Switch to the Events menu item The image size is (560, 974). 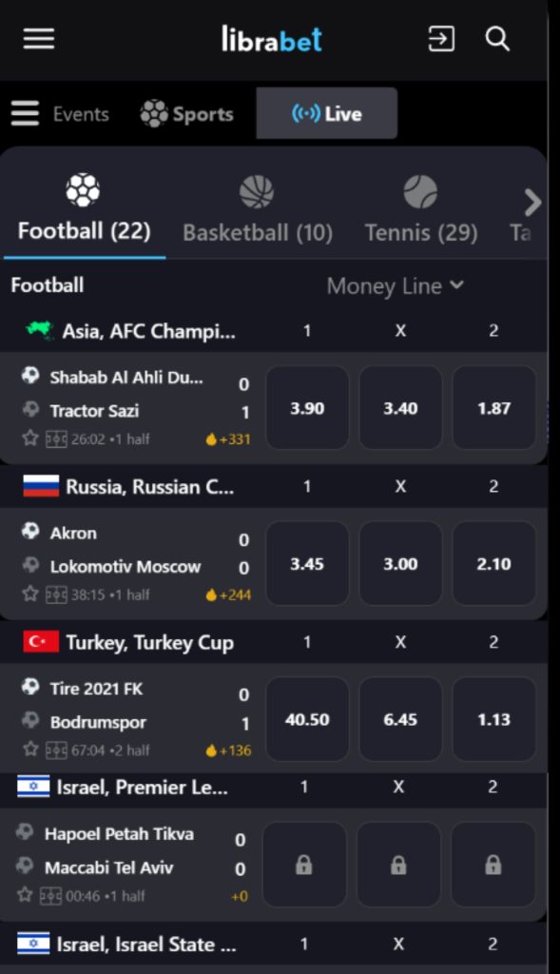point(81,113)
